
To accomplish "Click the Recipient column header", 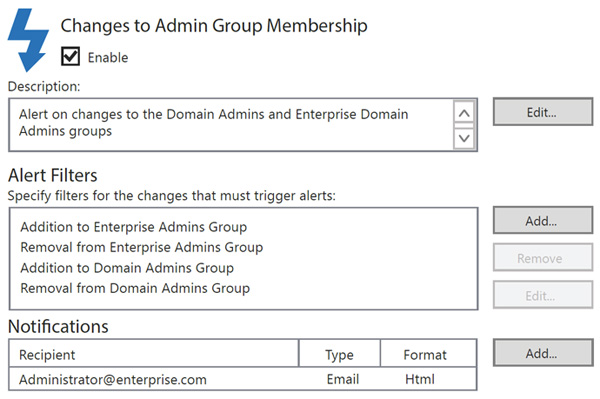I will (153, 354).
